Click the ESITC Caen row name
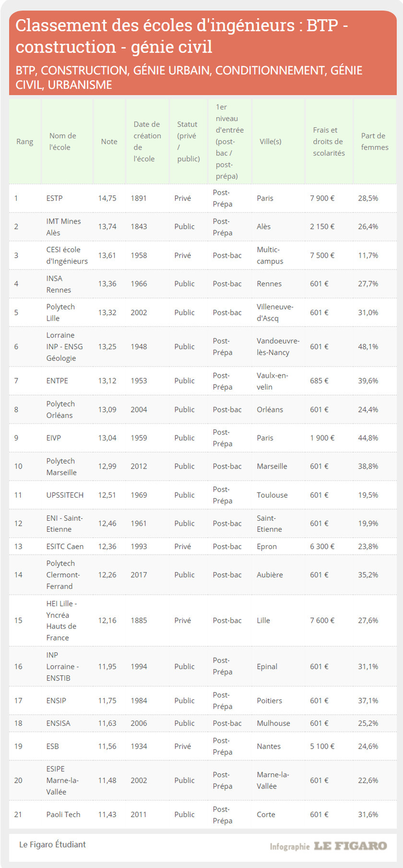Viewport: 403px width, 868px height. (66, 547)
